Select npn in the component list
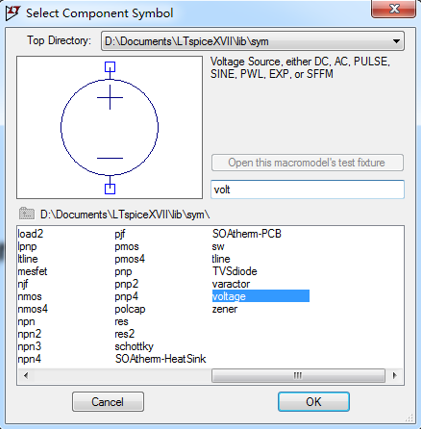 tap(26, 321)
